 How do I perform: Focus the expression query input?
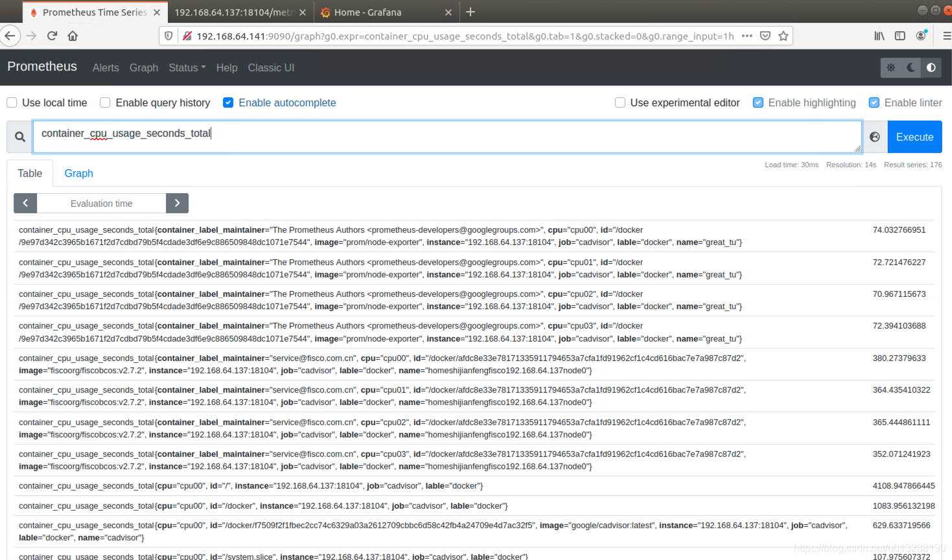[447, 137]
